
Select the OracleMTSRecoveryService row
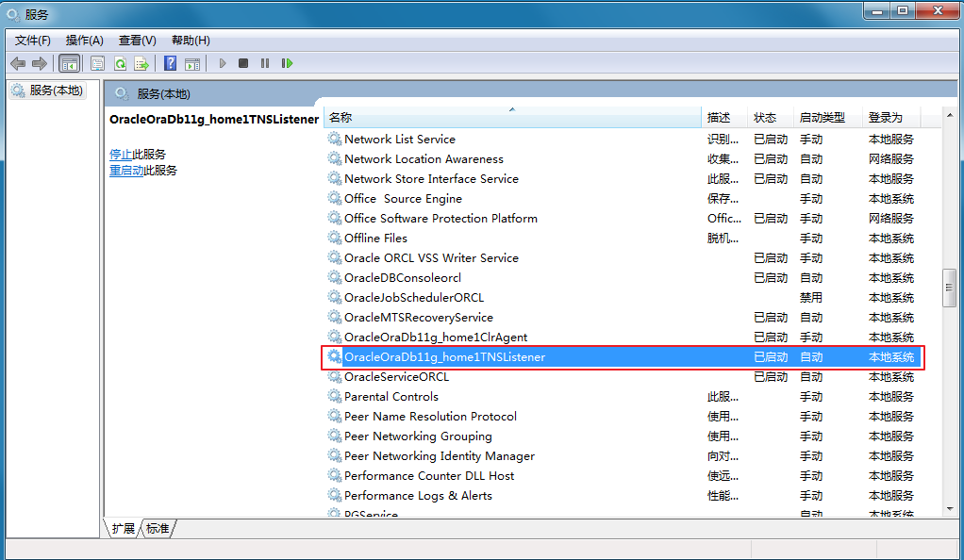tap(623, 317)
